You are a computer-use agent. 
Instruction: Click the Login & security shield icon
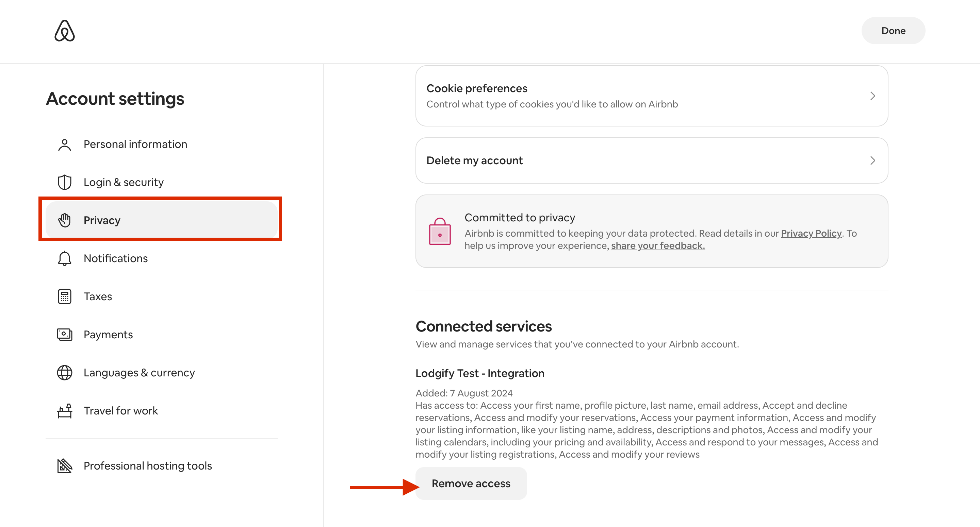tap(65, 183)
